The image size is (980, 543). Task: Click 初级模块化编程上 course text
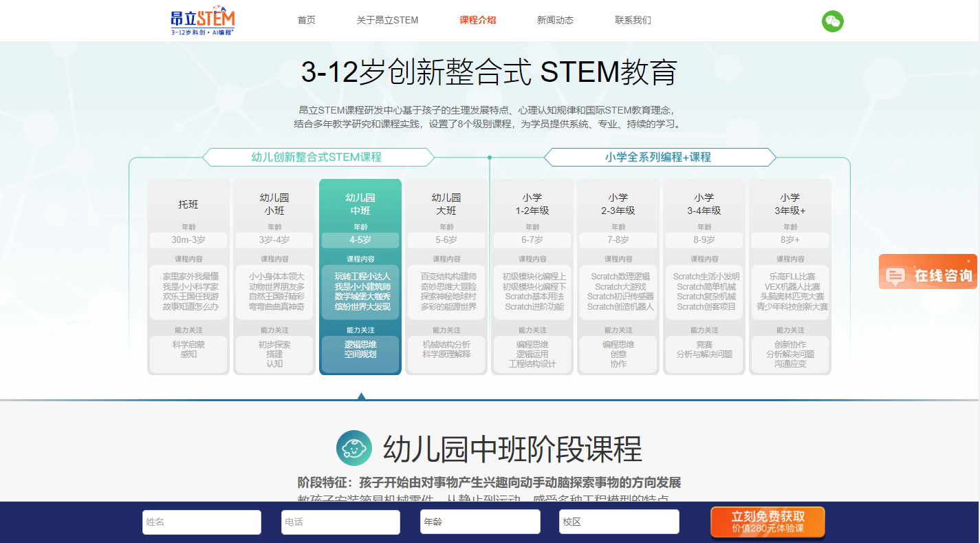534,277
